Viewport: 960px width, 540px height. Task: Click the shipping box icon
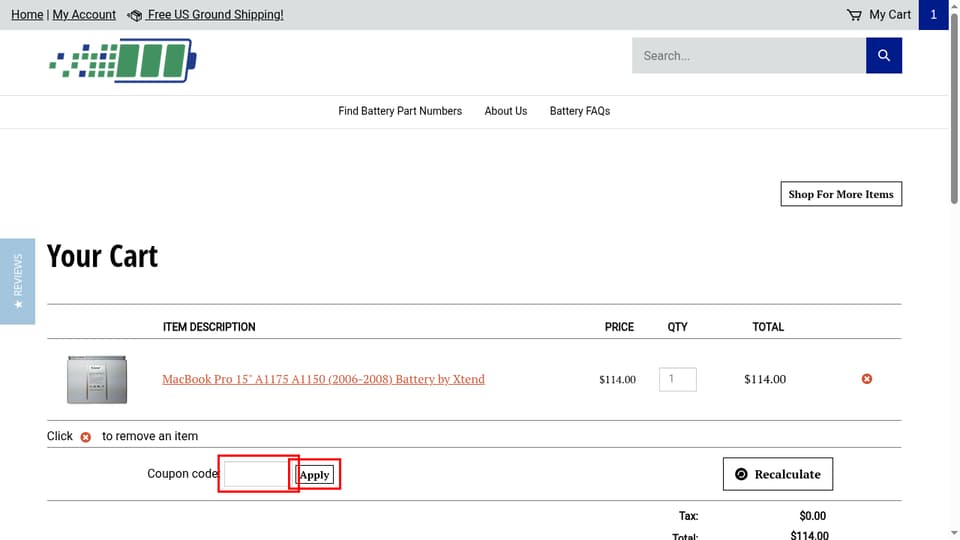(135, 15)
